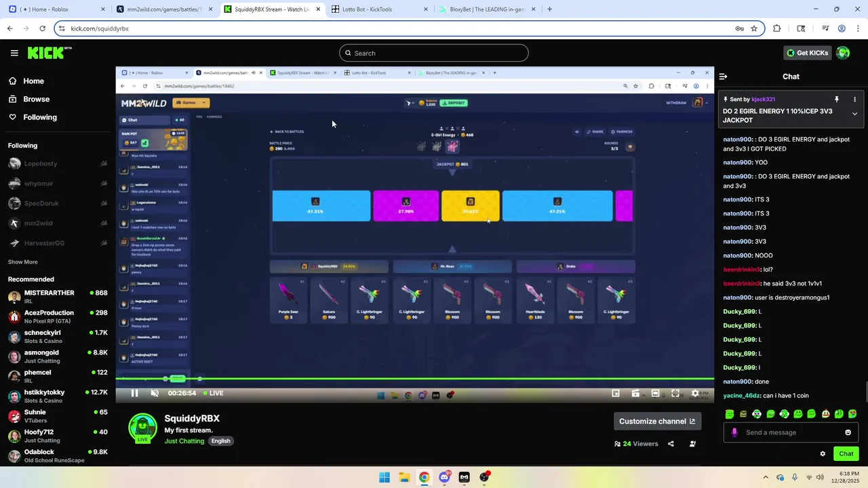
Task: Jump to LIVE in the player
Action: click(x=213, y=393)
